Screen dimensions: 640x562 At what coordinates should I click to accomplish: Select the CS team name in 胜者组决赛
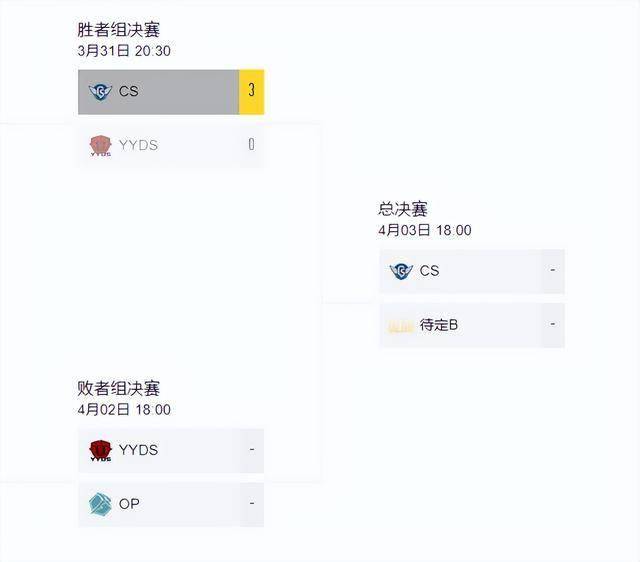[129, 91]
